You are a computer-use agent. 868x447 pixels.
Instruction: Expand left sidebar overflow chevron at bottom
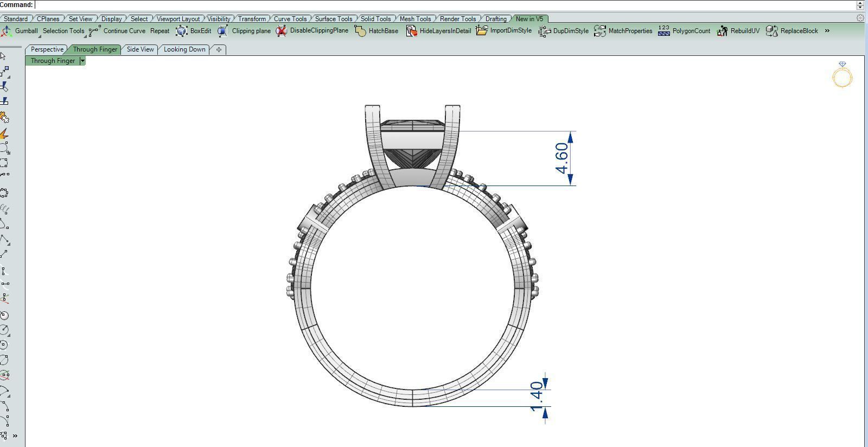15,436
